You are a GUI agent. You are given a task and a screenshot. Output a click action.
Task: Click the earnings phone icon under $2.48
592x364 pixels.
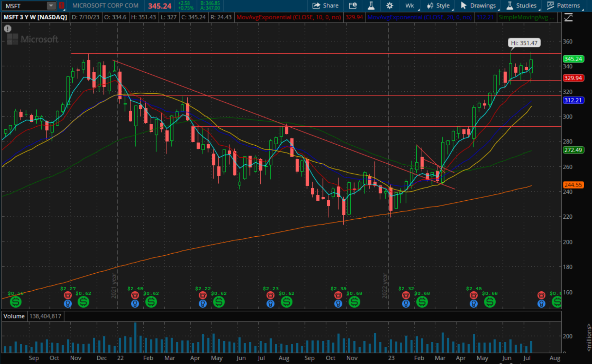tap(135, 295)
